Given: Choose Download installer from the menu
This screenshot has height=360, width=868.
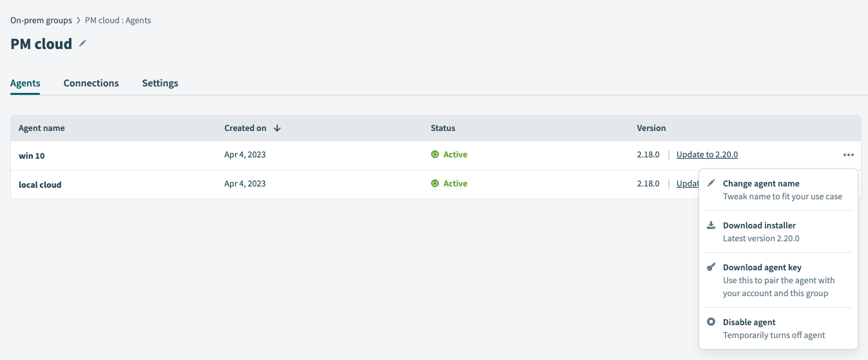Looking at the screenshot, I should pos(759,226).
